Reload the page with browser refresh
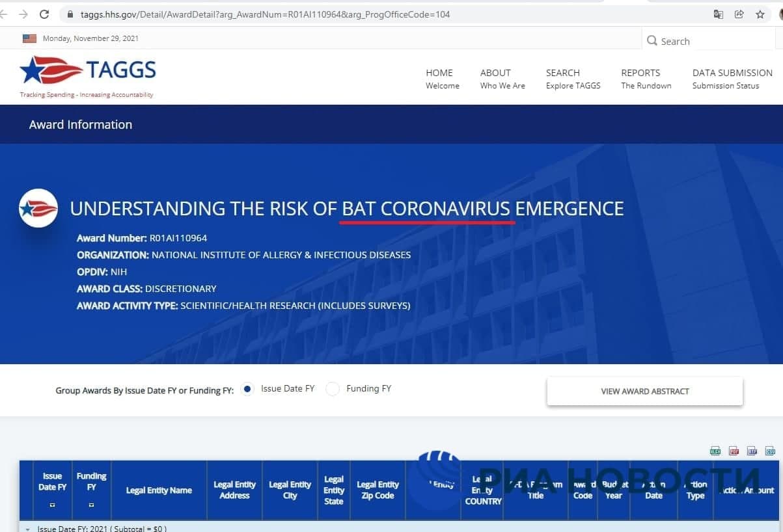The image size is (783, 532). tap(44, 14)
